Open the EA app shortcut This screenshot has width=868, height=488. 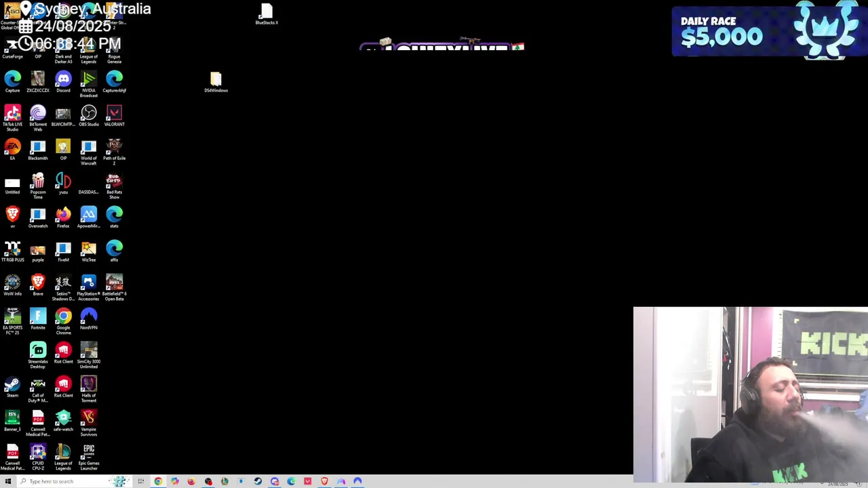pyautogui.click(x=12, y=148)
